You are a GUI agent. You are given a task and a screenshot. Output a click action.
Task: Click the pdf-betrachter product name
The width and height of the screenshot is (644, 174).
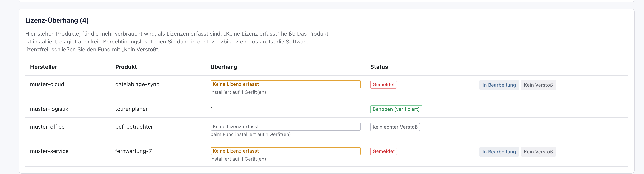click(134, 127)
